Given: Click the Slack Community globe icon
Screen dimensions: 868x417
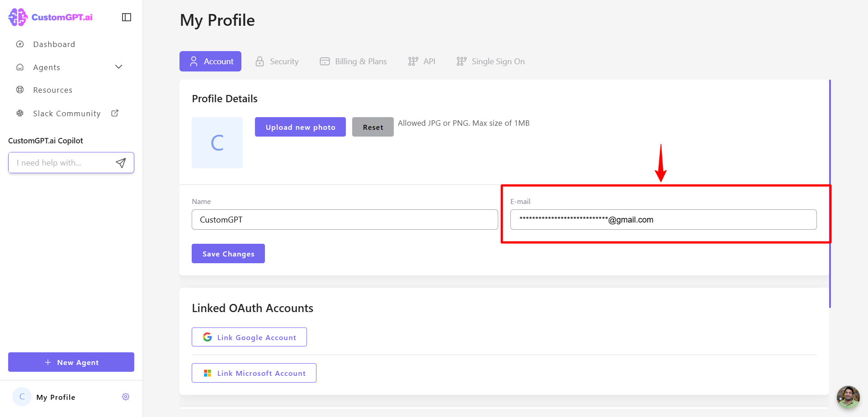Looking at the screenshot, I should (20, 113).
